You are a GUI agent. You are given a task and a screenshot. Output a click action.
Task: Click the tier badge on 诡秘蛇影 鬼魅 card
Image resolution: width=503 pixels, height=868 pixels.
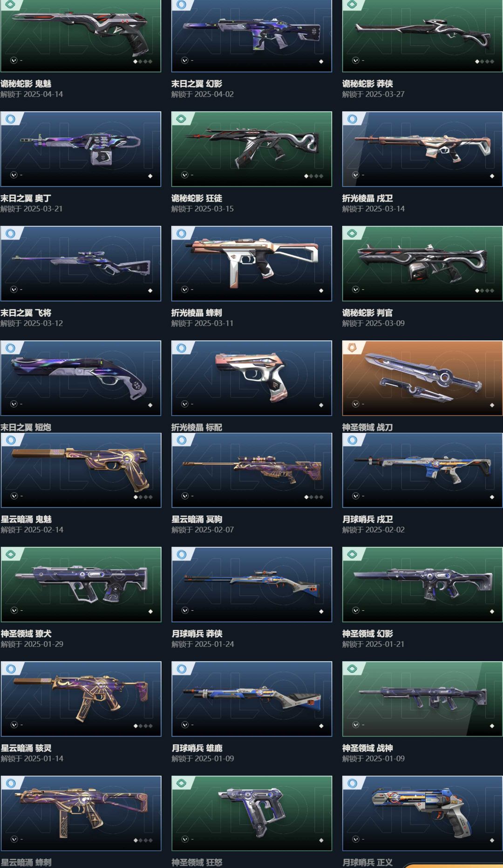click(x=10, y=5)
